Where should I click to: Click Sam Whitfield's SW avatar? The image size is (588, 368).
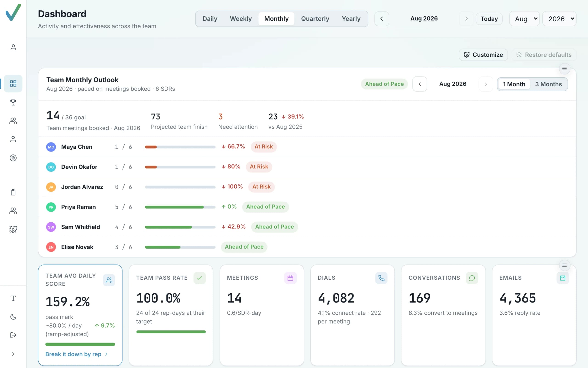(x=51, y=227)
